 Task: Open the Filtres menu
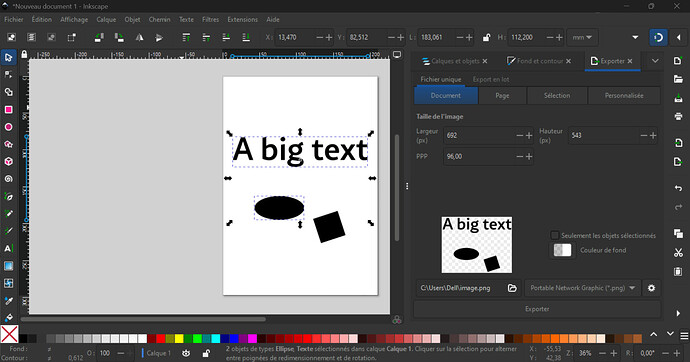[210, 20]
